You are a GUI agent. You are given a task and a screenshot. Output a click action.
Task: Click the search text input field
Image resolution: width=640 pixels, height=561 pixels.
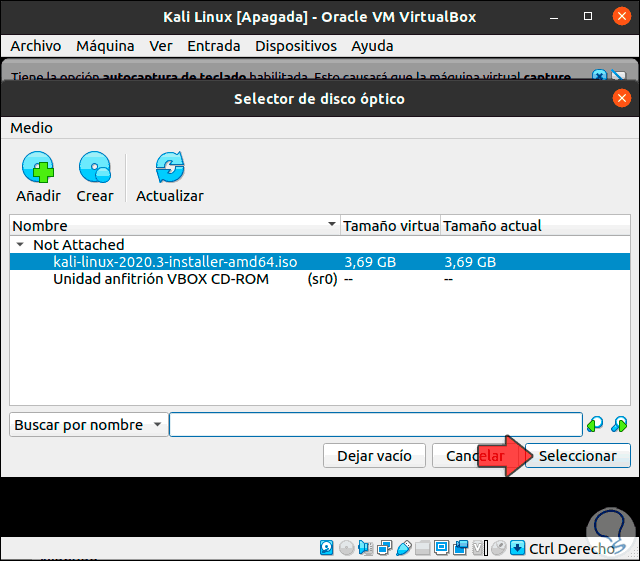(x=376, y=425)
